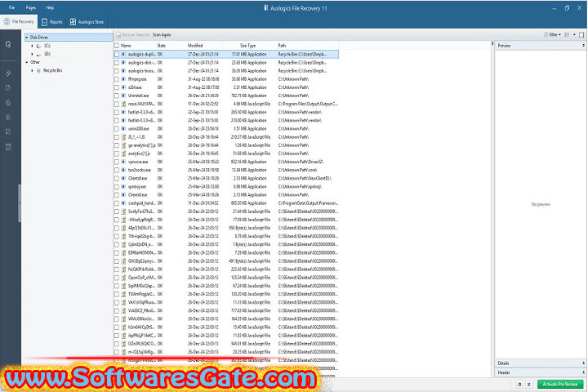Click the left sidebar collapse handle
588x392 pixels.
click(x=20, y=203)
